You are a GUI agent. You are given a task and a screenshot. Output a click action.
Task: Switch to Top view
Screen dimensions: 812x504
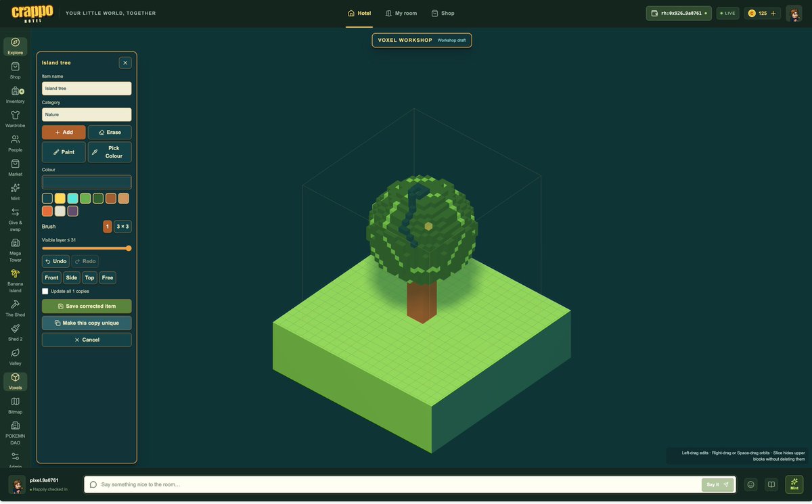click(x=89, y=277)
